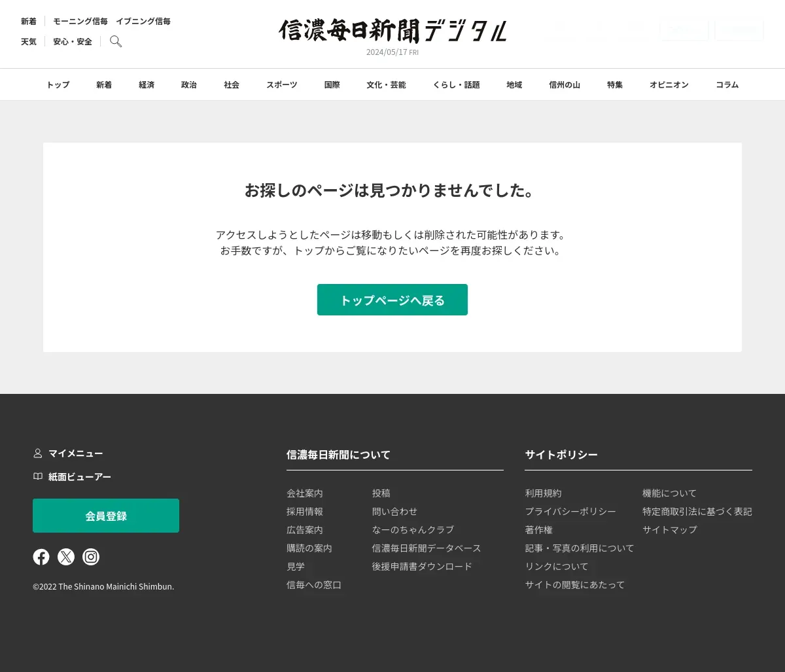Open リンクについて footer link
Image resolution: width=785 pixels, height=672 pixels.
pyautogui.click(x=557, y=567)
